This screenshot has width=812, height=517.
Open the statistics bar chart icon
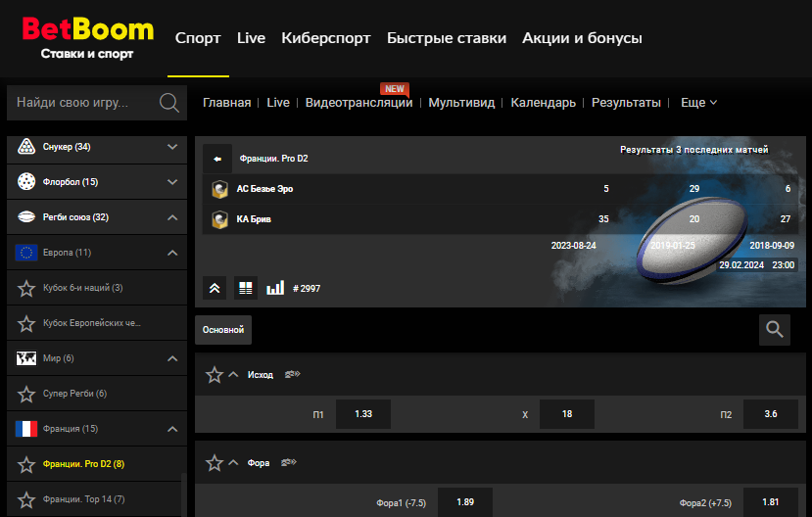tap(275, 288)
